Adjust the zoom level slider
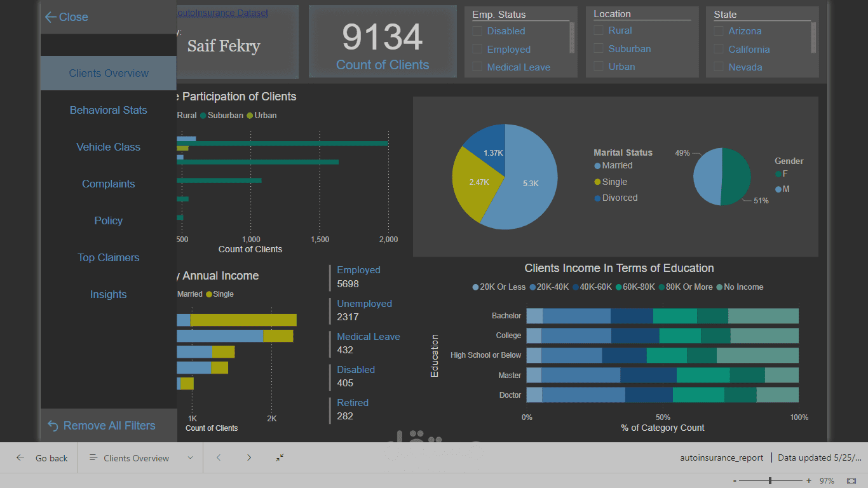Screen dimensions: 868x488 pyautogui.click(x=770, y=481)
